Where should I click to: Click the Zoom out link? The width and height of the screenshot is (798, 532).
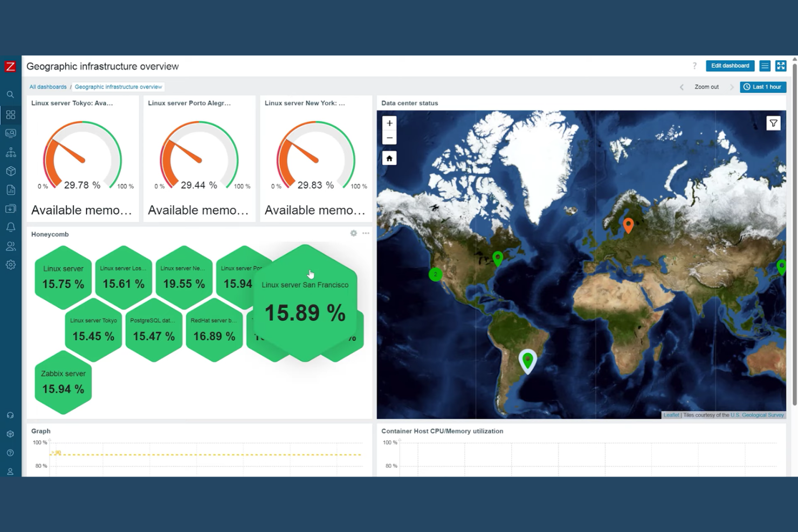click(x=706, y=87)
